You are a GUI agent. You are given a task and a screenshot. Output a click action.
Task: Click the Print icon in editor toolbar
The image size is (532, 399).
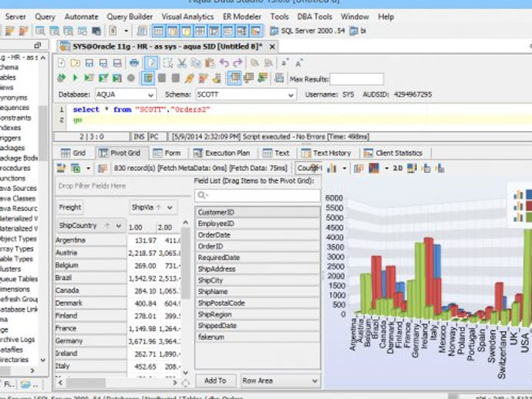coord(134,63)
